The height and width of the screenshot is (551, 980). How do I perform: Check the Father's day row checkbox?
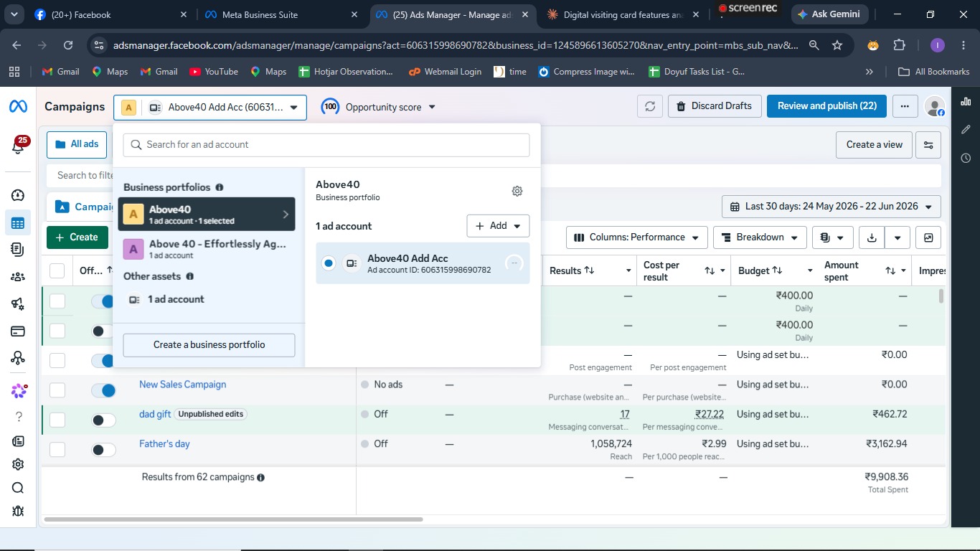57,450
